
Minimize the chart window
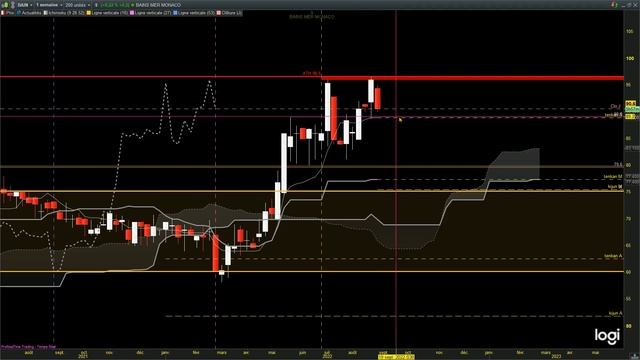point(623,5)
